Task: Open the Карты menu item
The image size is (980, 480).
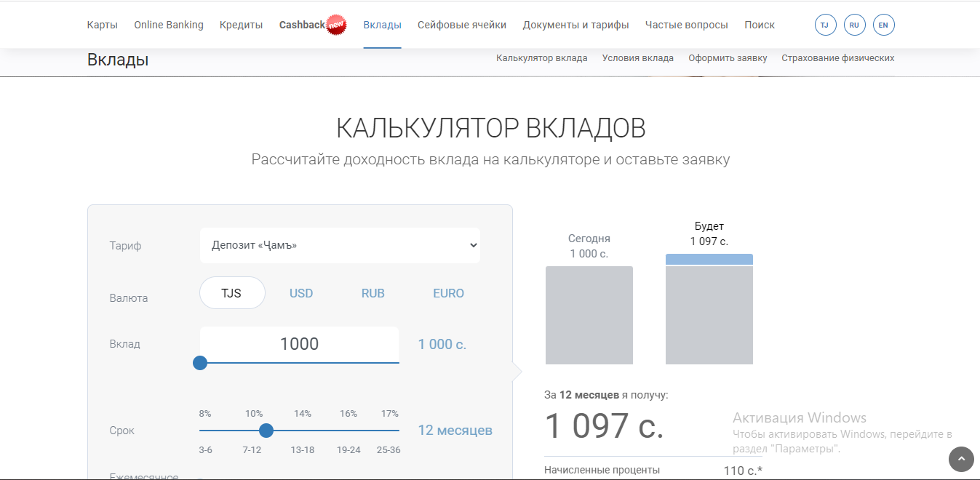Action: (102, 25)
